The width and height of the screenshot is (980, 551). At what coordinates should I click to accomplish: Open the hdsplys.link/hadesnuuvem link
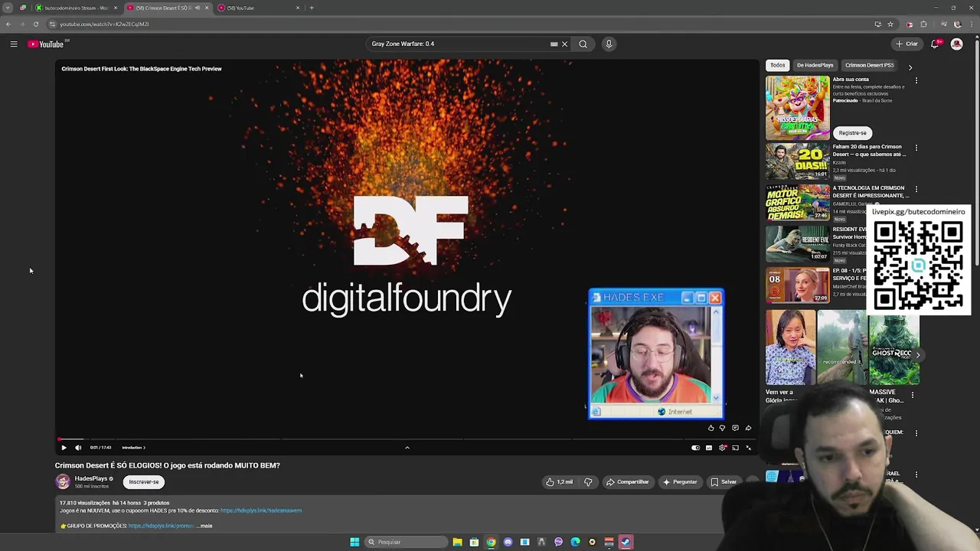(261, 510)
